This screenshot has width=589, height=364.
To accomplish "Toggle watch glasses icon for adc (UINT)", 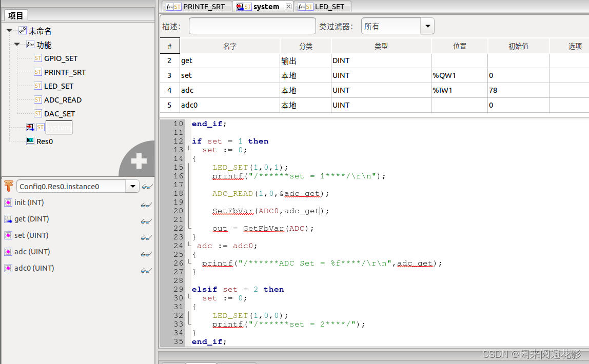I will coord(146,254).
